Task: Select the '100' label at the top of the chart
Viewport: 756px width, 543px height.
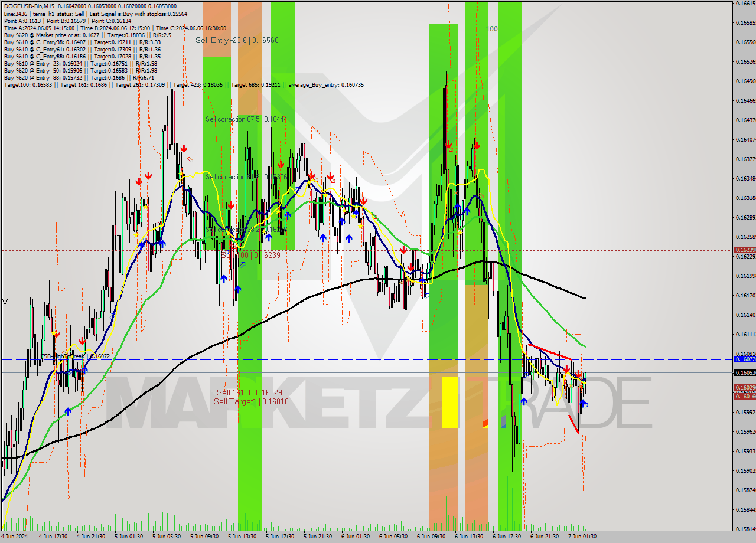Action: [x=492, y=28]
